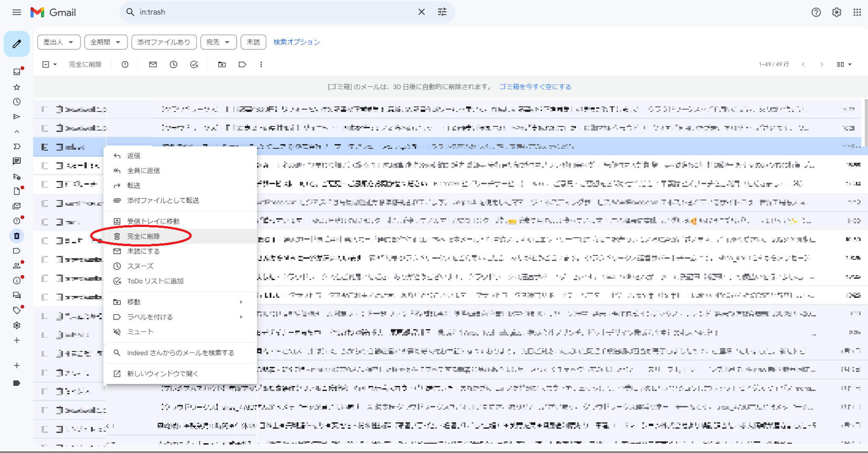868x453 pixels.
Task: Toggle the 添付ファイルあり filter chip
Action: [x=164, y=42]
